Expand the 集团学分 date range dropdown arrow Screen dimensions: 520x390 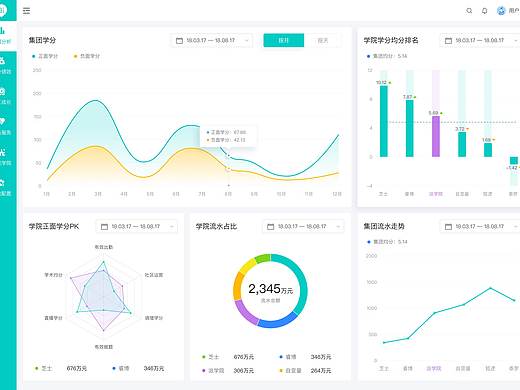(x=247, y=41)
